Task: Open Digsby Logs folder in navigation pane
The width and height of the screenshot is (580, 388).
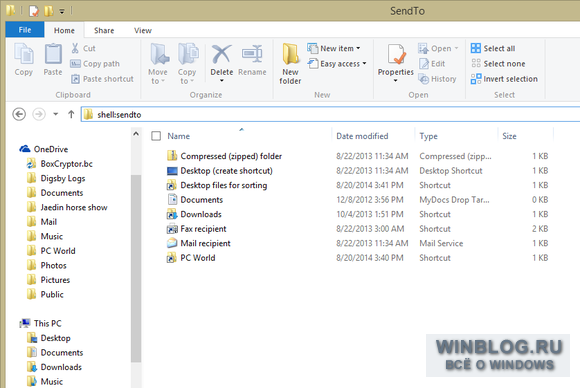Action: pos(57,178)
